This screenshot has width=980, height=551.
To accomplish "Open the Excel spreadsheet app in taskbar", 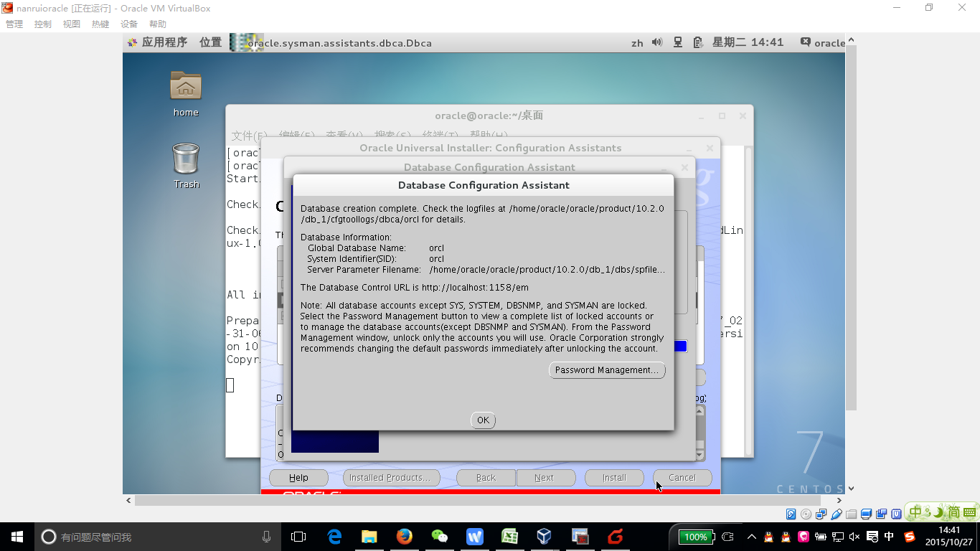I will pyautogui.click(x=509, y=537).
